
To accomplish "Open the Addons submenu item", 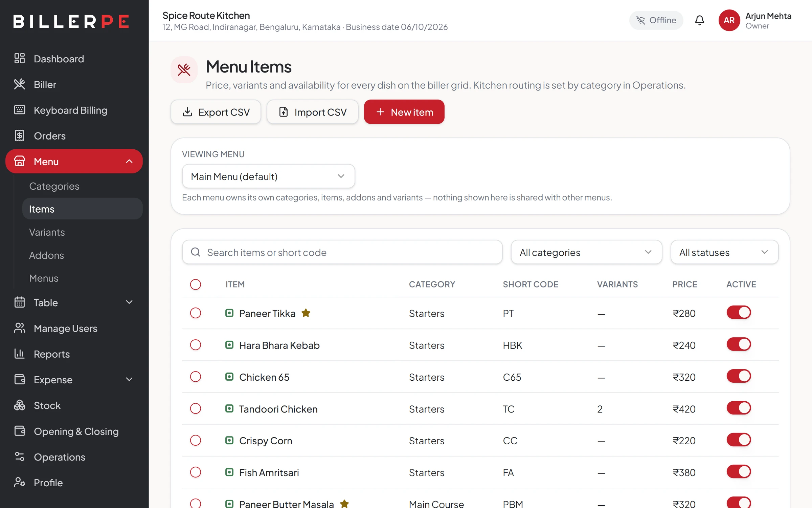I will (x=82, y=255).
